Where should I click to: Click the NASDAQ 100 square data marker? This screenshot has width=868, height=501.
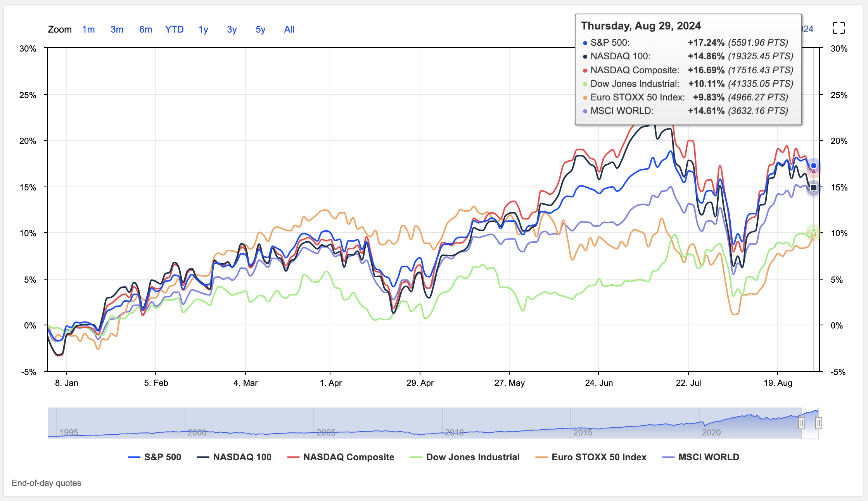click(814, 188)
